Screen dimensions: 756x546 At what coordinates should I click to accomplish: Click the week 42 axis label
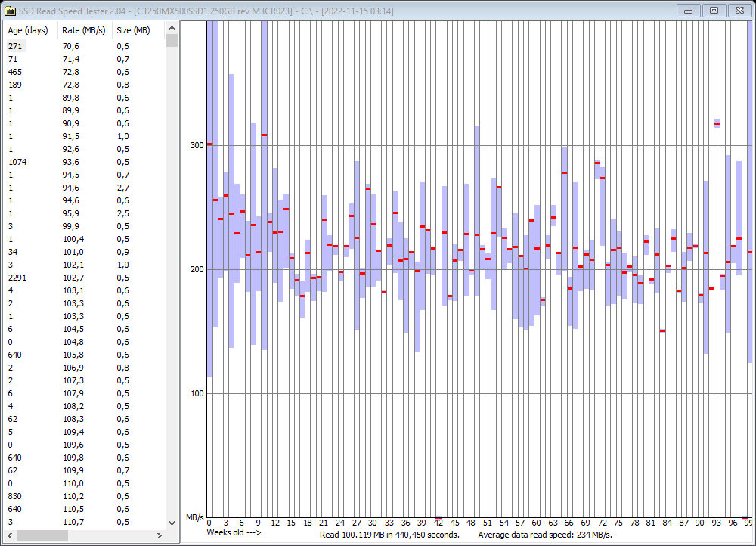(438, 523)
